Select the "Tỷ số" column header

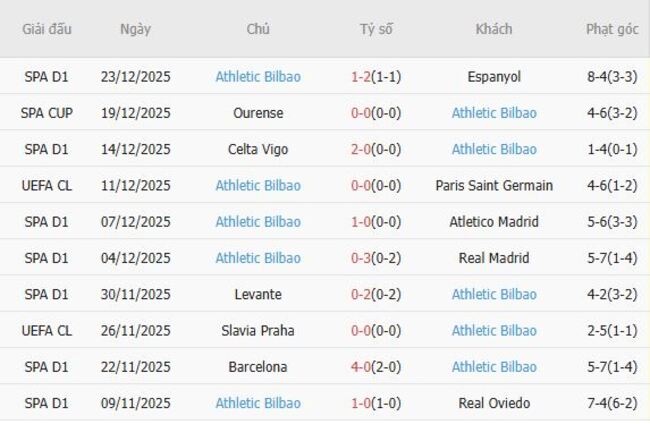[x=376, y=29]
